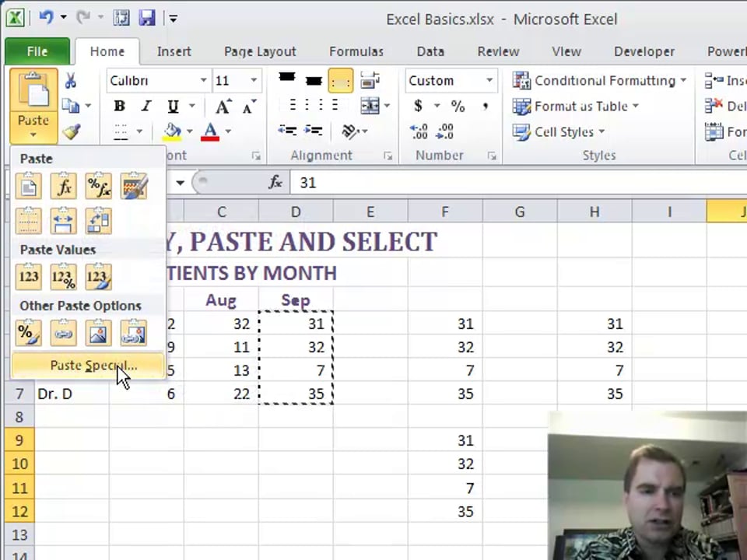Select column D header
The width and height of the screenshot is (747, 560).
(x=296, y=212)
